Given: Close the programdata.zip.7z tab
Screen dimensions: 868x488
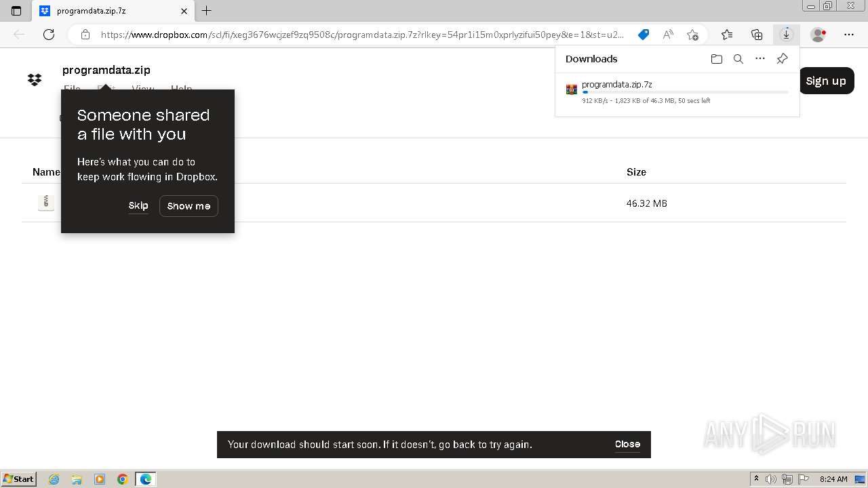Looking at the screenshot, I should click(x=184, y=11).
